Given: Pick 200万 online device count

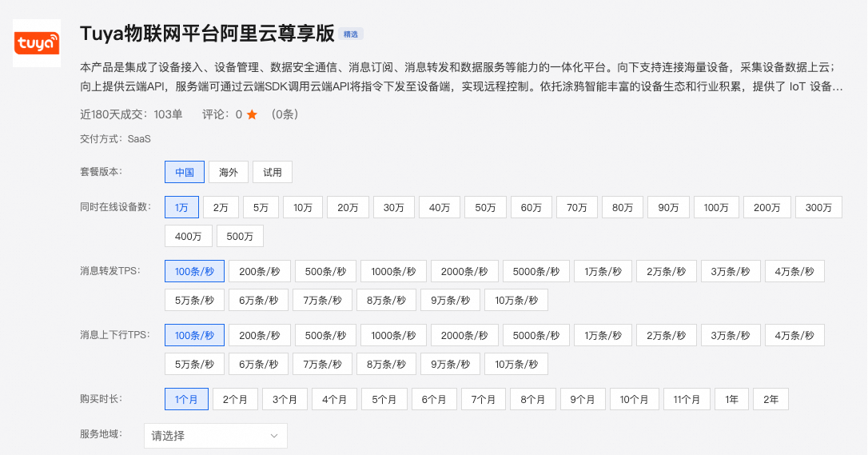Looking at the screenshot, I should click(766, 208).
